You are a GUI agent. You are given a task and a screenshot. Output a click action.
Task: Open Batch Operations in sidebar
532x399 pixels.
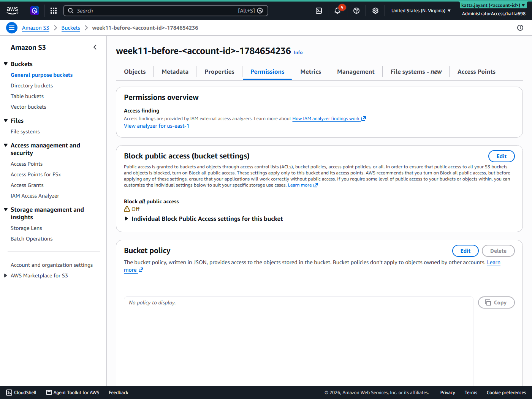click(32, 239)
